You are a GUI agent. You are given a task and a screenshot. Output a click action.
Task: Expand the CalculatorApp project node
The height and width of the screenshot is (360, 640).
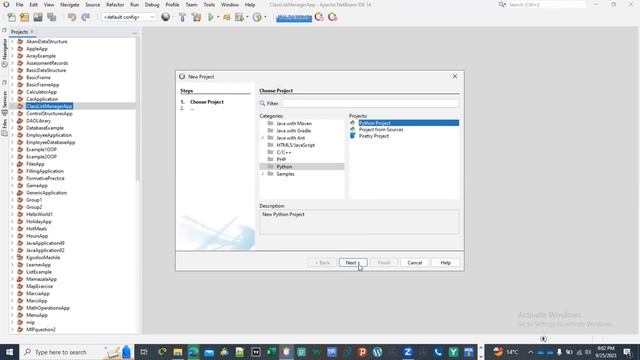(12, 92)
